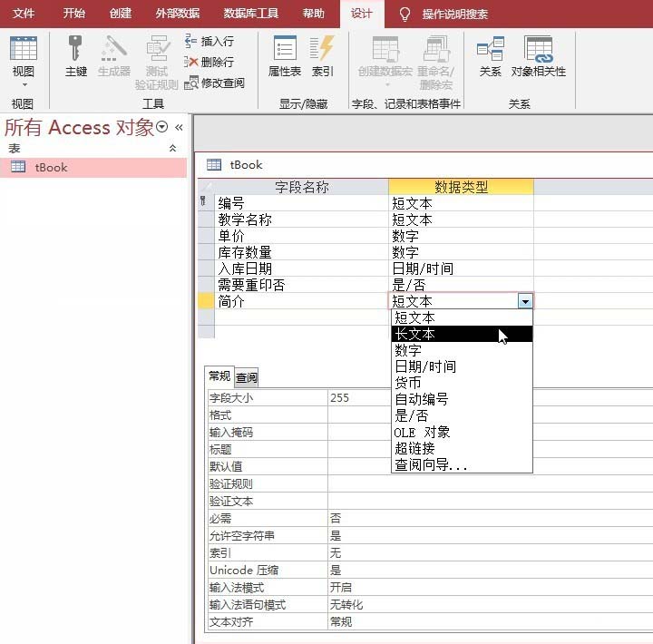Select the primary key row selector for 编号
Viewport: 653px width, 644px height.
coord(206,203)
